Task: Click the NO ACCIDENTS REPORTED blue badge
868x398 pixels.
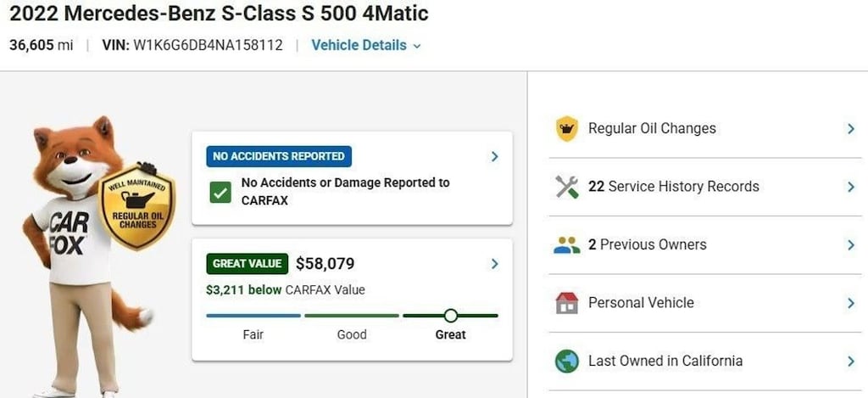Action: (279, 156)
